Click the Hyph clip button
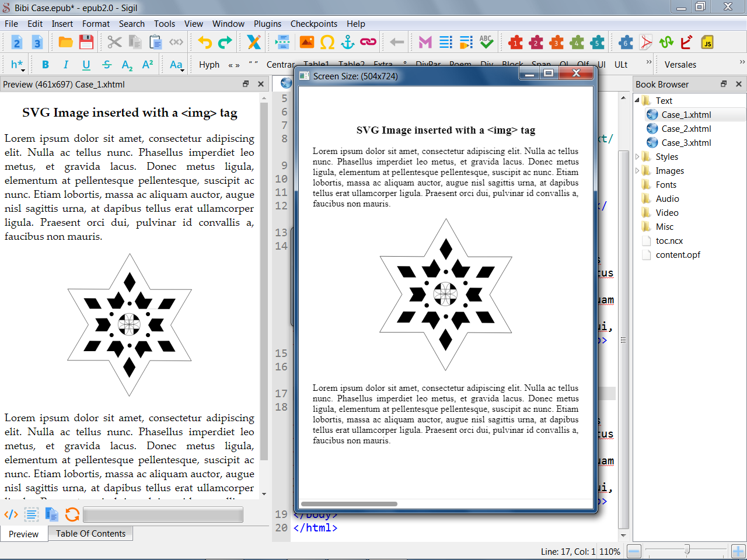This screenshot has width=747, height=560. click(209, 65)
